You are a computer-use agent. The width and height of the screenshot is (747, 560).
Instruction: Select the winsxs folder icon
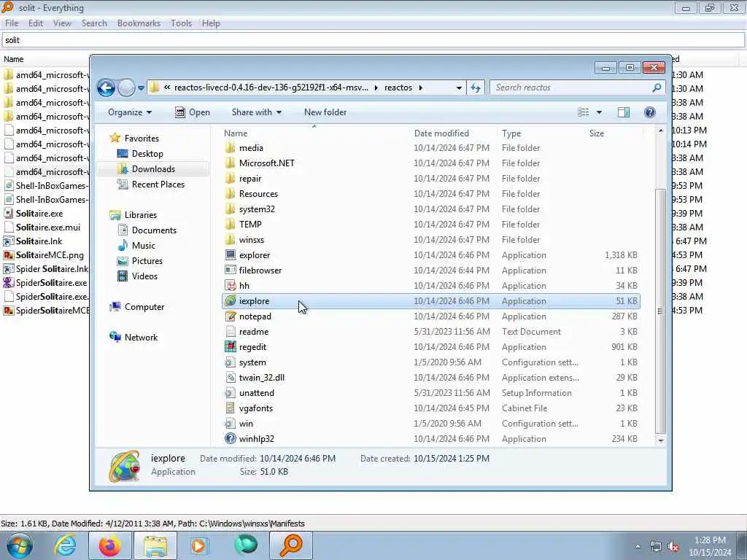(x=230, y=239)
